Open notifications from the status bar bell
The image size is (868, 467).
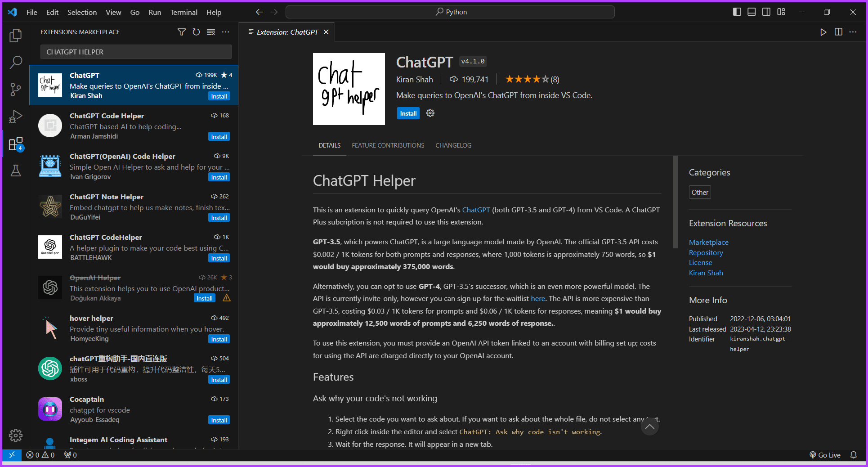coord(854,455)
